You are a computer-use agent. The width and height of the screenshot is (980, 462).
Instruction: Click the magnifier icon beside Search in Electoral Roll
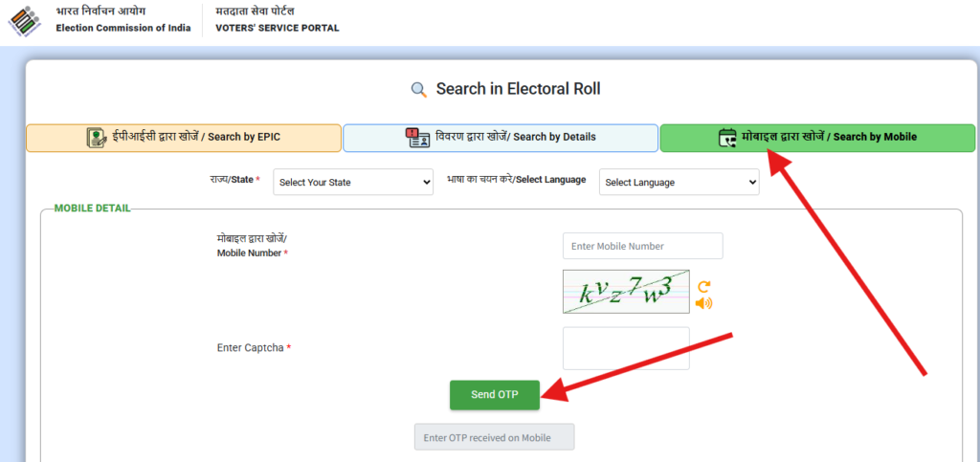coord(418,90)
